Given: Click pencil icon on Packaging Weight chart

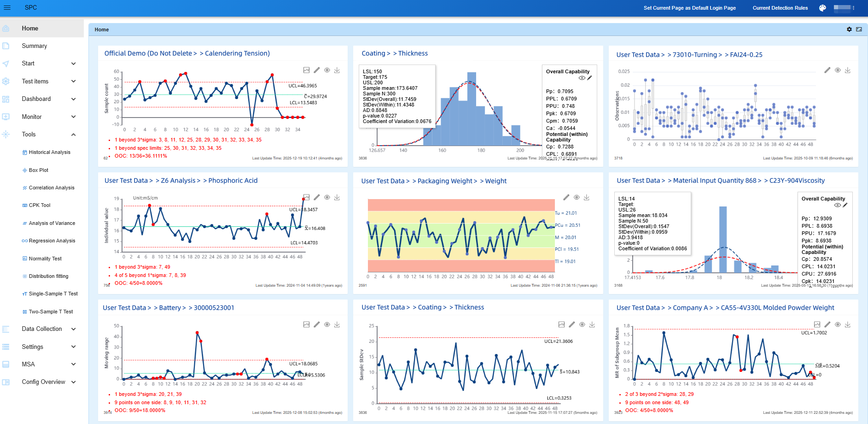Looking at the screenshot, I should pyautogui.click(x=566, y=197).
